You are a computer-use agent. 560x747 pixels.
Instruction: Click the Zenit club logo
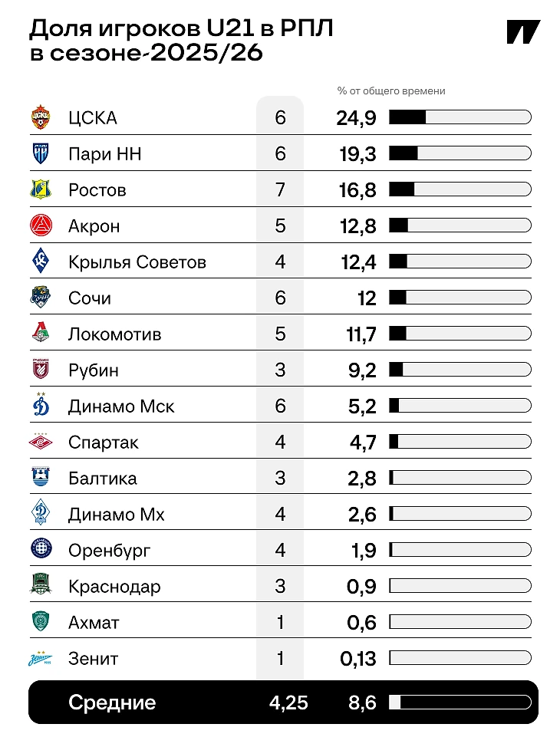pos(41,658)
